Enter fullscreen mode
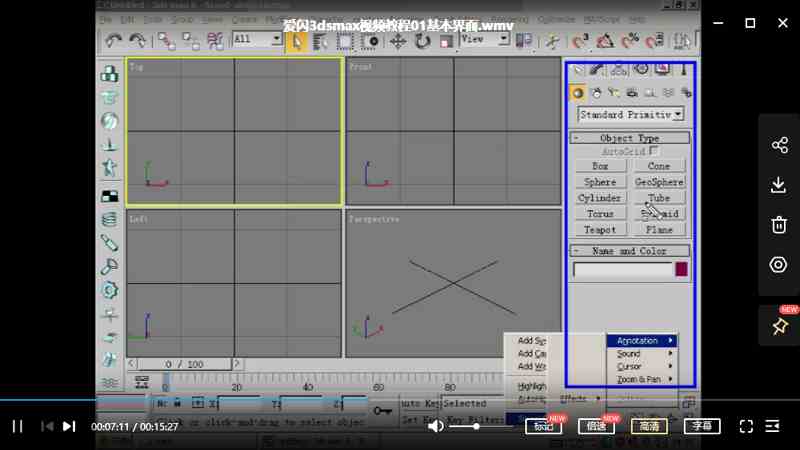The image size is (800, 450). pyautogui.click(x=746, y=426)
